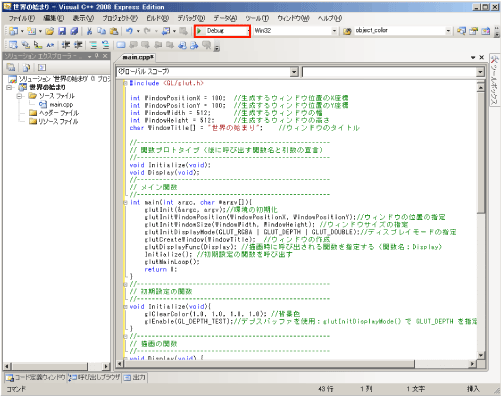Open the Solution Explorer window position dropdown
The width and height of the screenshot is (501, 396).
(x=89, y=56)
